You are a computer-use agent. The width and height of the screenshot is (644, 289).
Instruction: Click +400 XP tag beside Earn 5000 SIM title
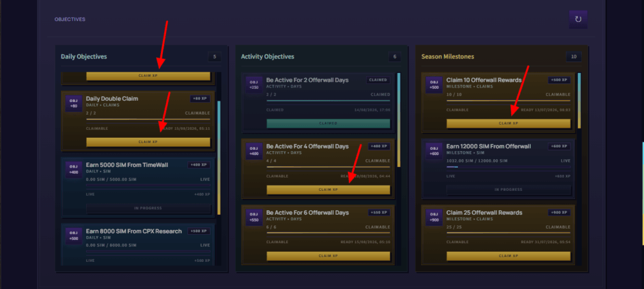click(199, 165)
